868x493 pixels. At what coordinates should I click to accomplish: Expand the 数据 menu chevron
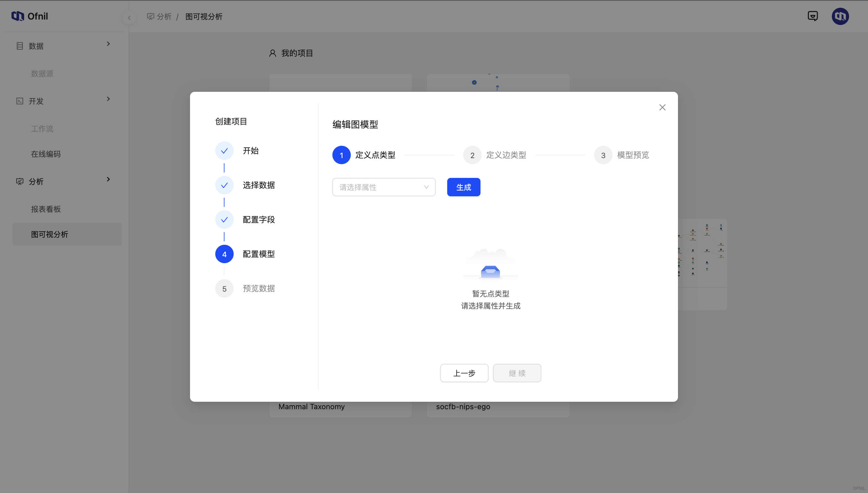tap(108, 44)
